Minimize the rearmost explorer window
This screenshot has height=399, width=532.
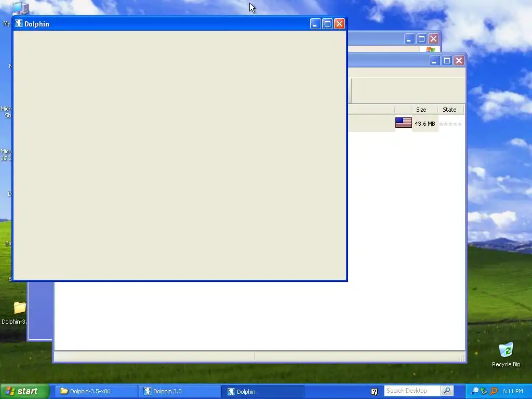[x=409, y=38]
